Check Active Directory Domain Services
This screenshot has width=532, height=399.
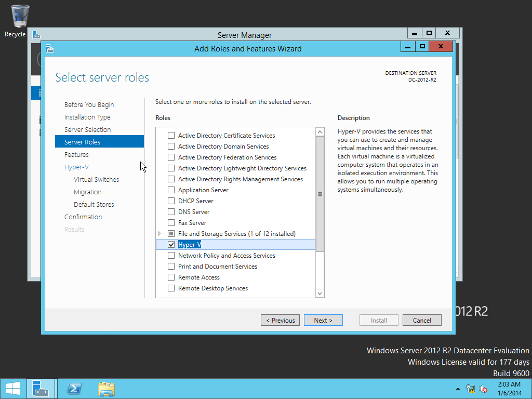tap(171, 146)
